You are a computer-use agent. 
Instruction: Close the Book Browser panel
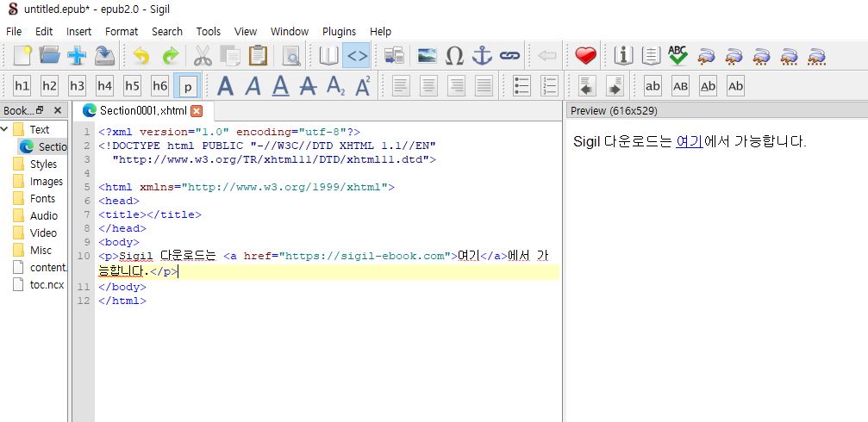(x=58, y=110)
